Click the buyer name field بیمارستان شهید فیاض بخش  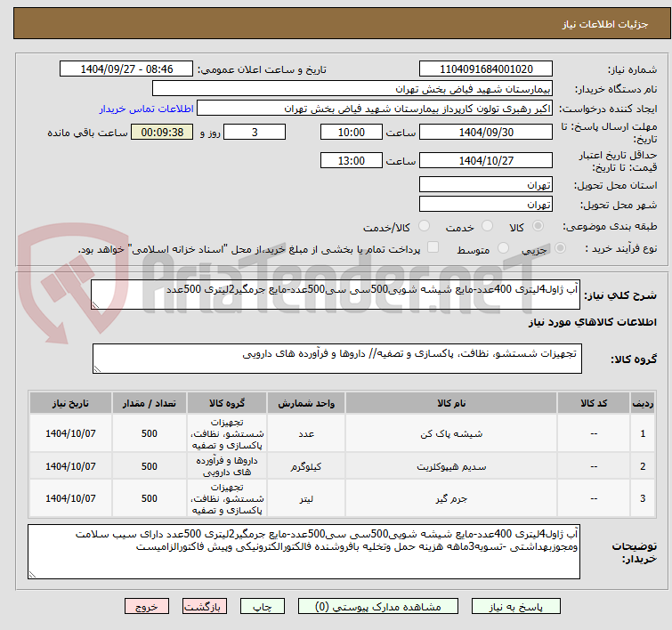352,89
